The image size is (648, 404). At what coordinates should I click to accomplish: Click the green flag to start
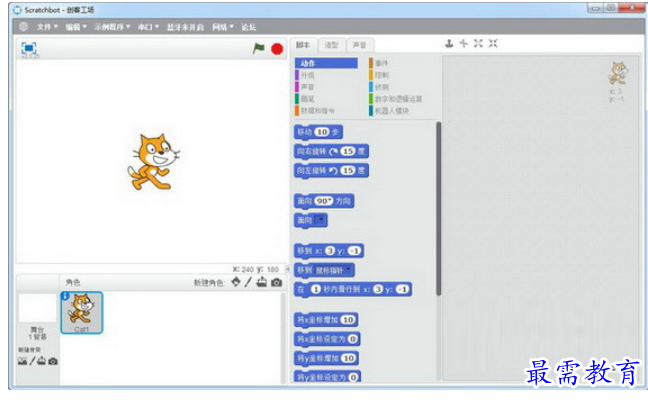[x=259, y=48]
